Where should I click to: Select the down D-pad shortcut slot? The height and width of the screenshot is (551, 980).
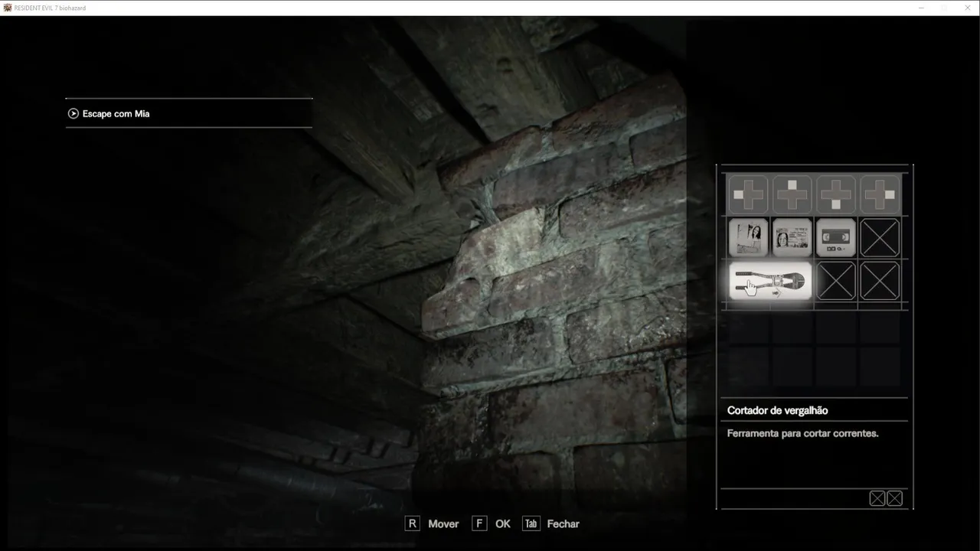835,194
